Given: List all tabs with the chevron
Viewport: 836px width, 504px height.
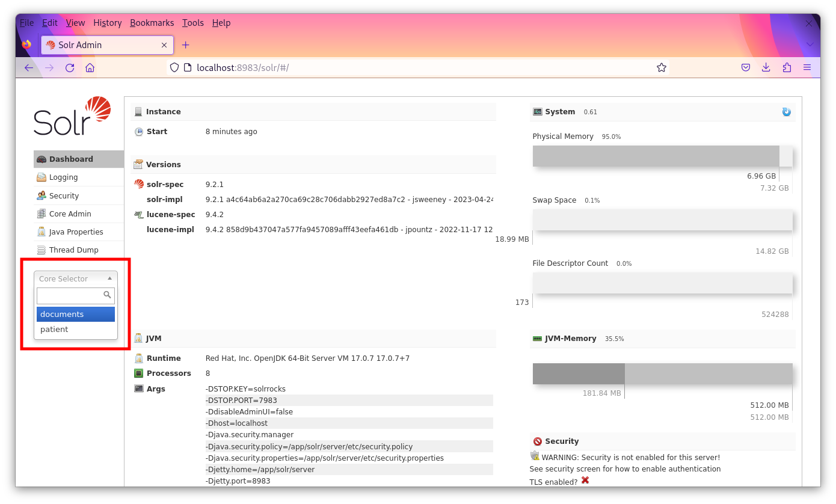Looking at the screenshot, I should tap(810, 45).
